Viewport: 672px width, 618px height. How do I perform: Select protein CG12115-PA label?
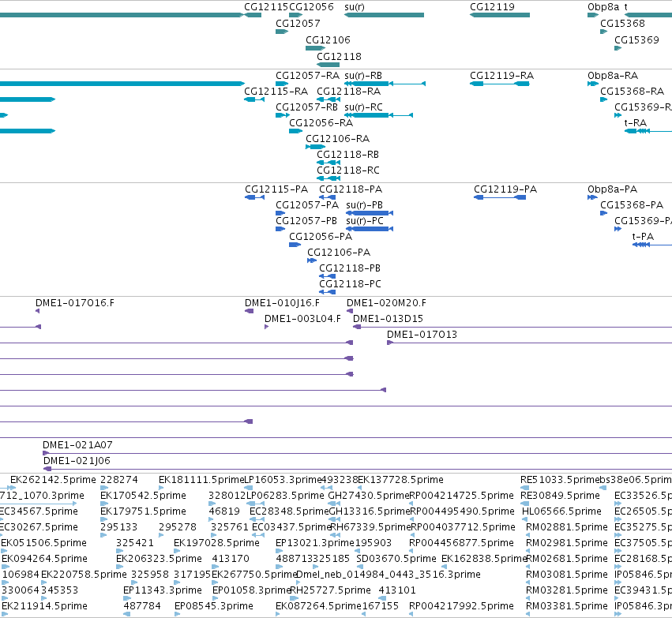coord(276,189)
